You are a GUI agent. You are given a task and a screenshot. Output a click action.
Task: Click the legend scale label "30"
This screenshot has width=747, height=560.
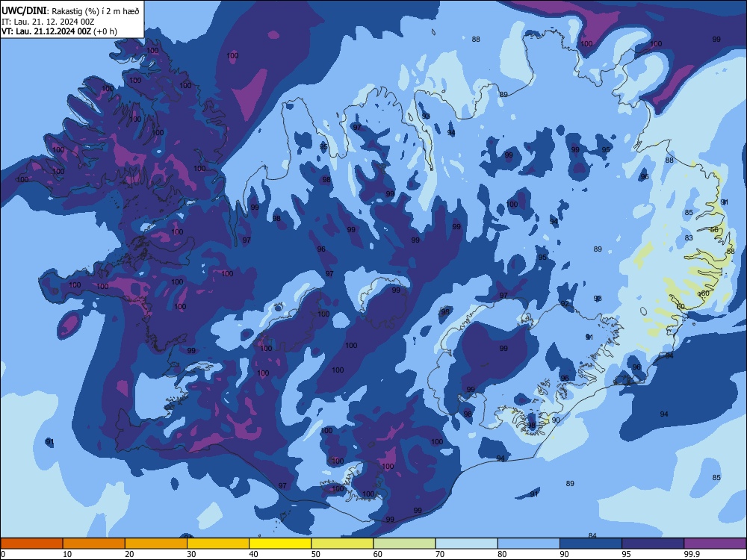tap(191, 554)
